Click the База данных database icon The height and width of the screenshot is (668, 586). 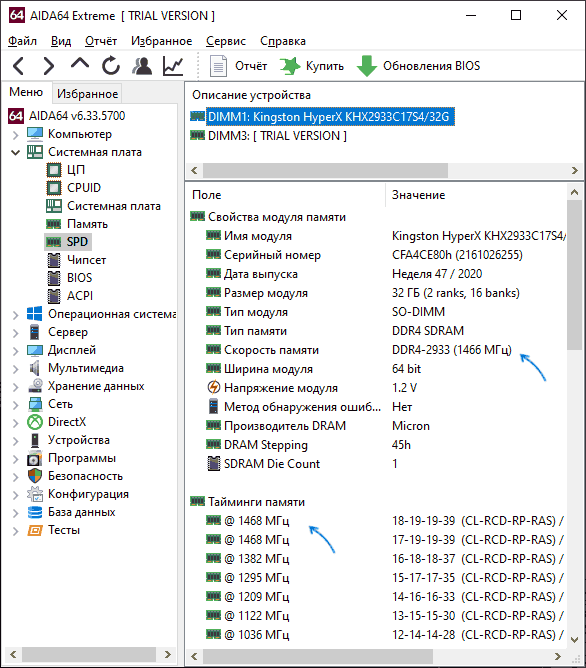click(x=34, y=512)
